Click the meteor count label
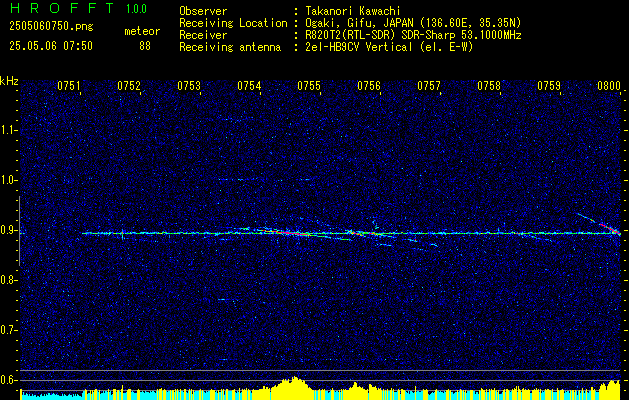 142,31
